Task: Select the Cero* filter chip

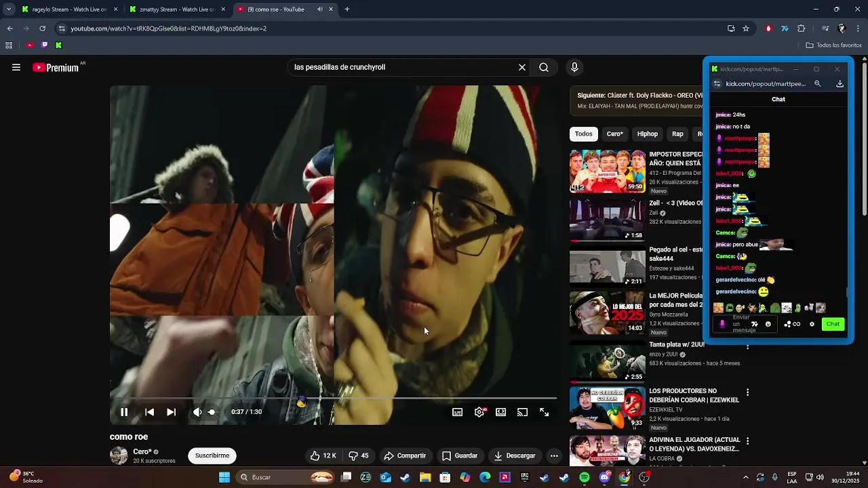Action: (615, 134)
